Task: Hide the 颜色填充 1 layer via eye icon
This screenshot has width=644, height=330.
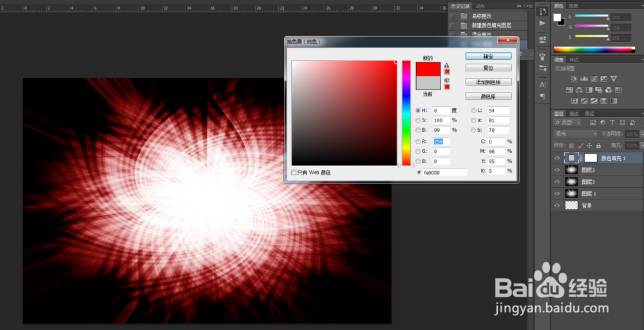Action: pyautogui.click(x=557, y=158)
